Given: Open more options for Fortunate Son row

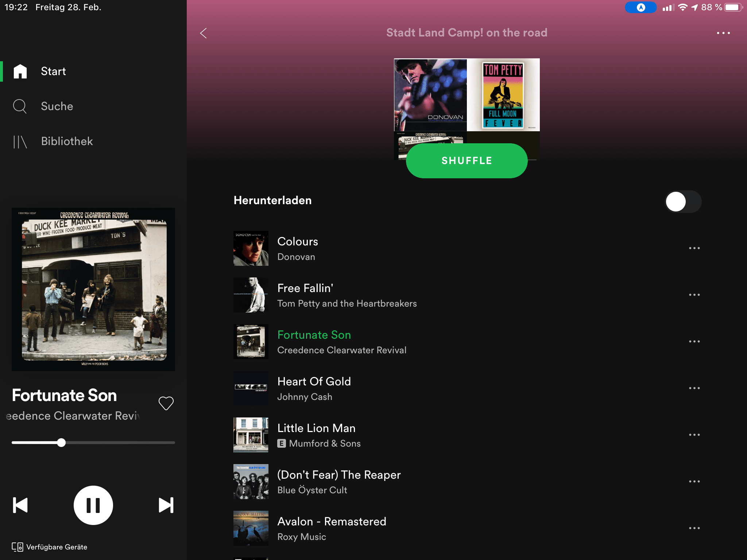Looking at the screenshot, I should click(694, 341).
